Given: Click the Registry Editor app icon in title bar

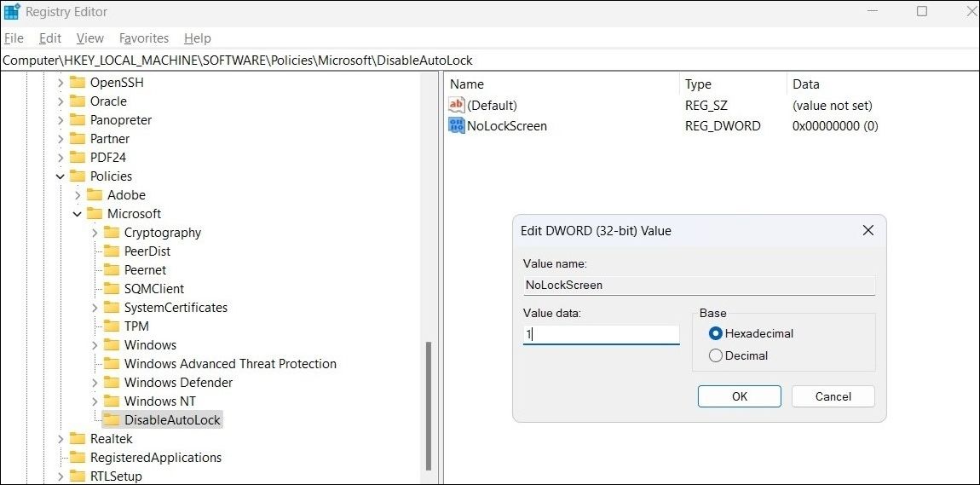Looking at the screenshot, I should [11, 11].
